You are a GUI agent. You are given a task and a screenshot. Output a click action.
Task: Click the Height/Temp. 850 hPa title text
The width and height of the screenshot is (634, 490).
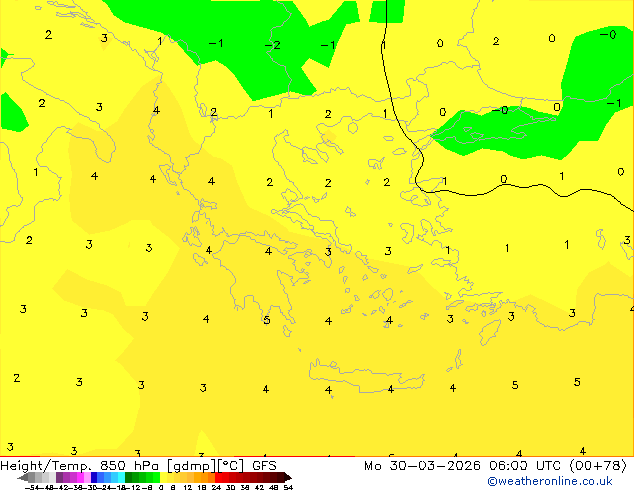[80, 466]
